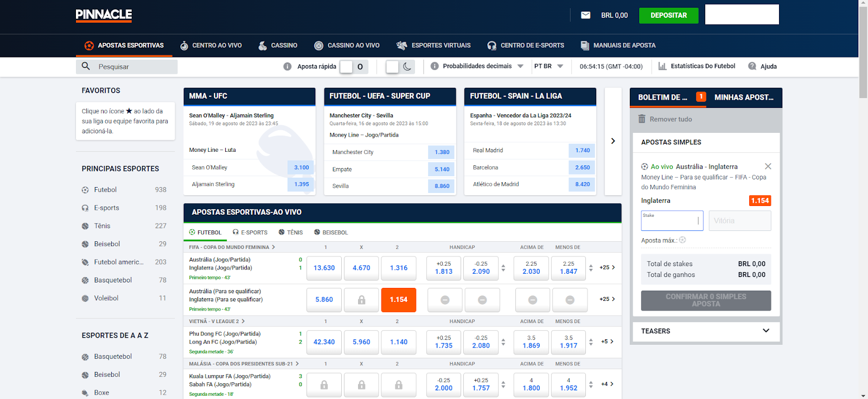This screenshot has height=399, width=868.
Task: Click the search magnifier icon
Action: coord(86,66)
